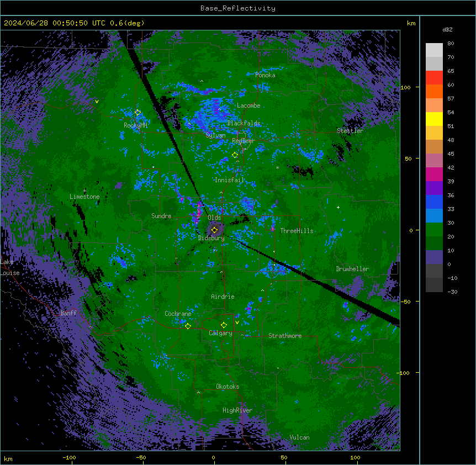Screen dimensions: 476x465
Task: Click the Olds city label
Action: (x=214, y=218)
